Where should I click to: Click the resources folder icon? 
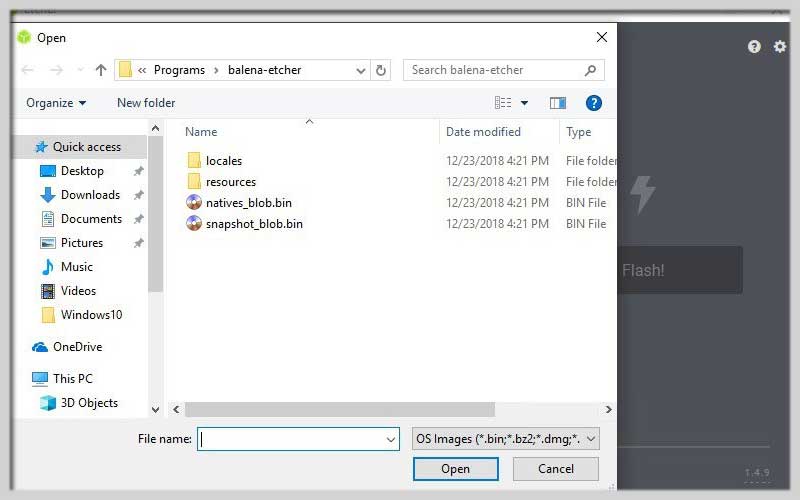click(x=194, y=181)
